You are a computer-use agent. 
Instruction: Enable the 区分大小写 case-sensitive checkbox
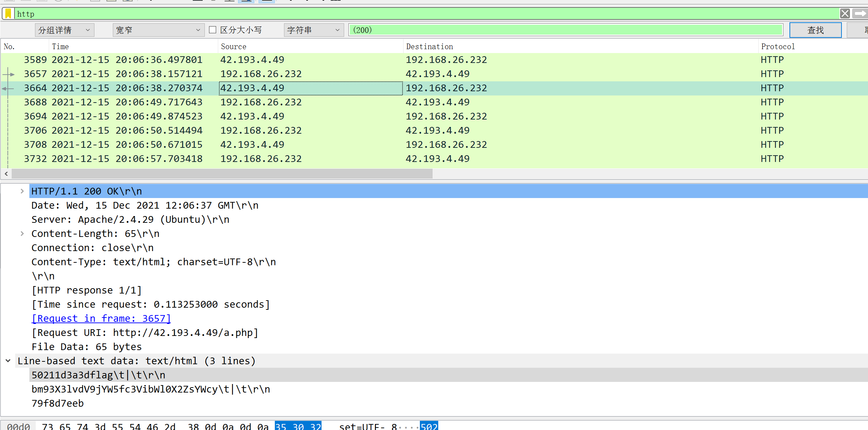pyautogui.click(x=213, y=30)
